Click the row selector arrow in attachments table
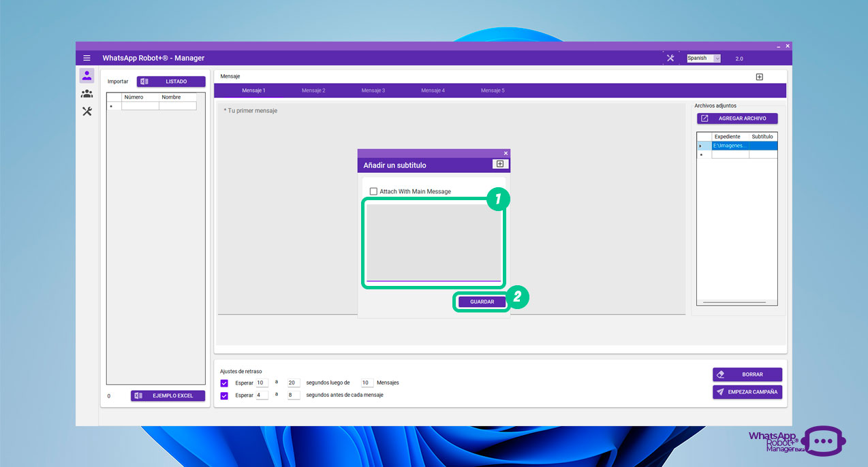Screen dimensions: 868x467 [x=704, y=146]
